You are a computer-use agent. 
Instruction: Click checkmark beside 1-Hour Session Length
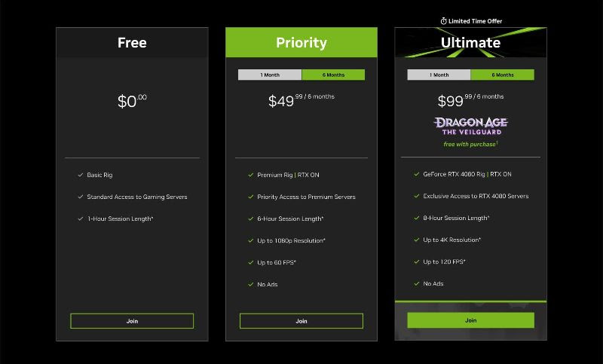pos(81,219)
